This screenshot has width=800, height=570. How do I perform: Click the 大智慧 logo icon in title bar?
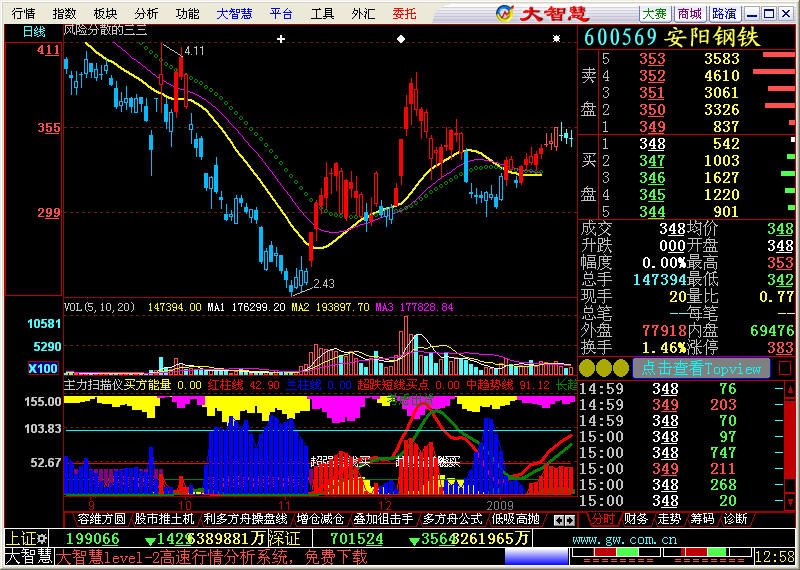tap(505, 13)
